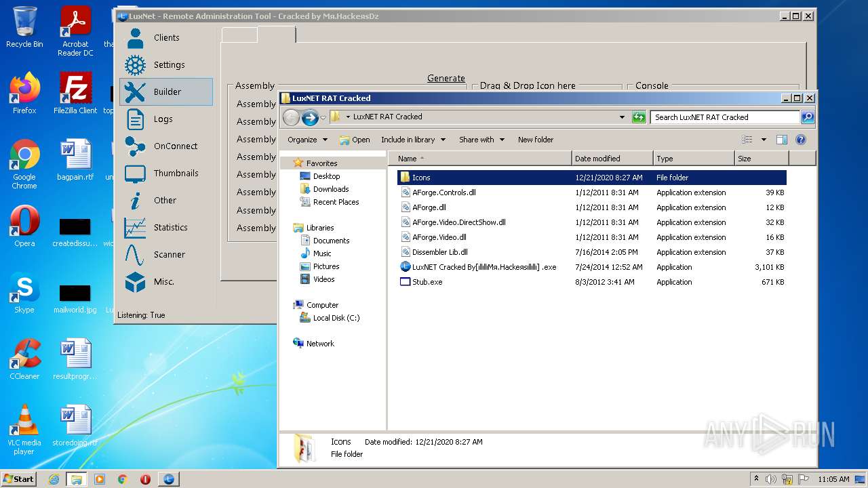Click the Generate link in Builder
Image resolution: width=868 pixels, height=488 pixels.
[x=446, y=78]
